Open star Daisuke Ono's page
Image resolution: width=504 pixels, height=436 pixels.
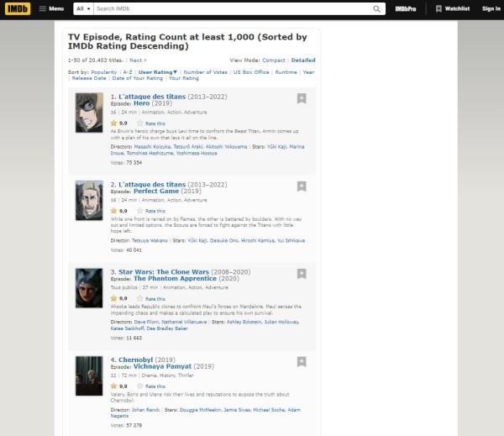click(x=224, y=240)
